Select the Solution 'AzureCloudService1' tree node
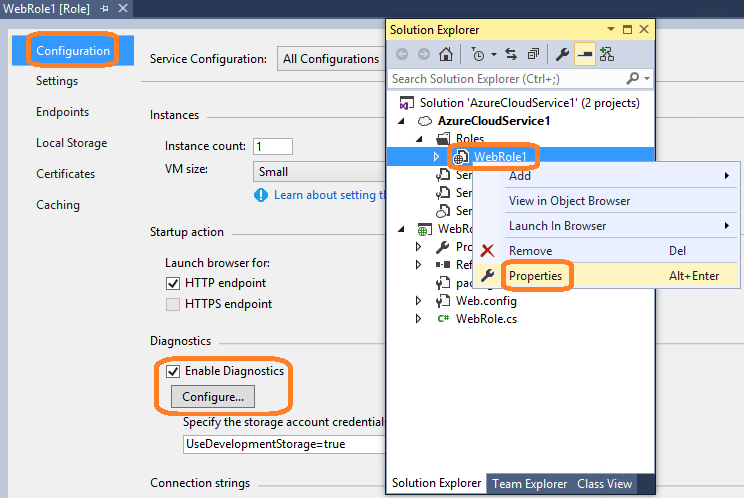The image size is (744, 498). 530,103
